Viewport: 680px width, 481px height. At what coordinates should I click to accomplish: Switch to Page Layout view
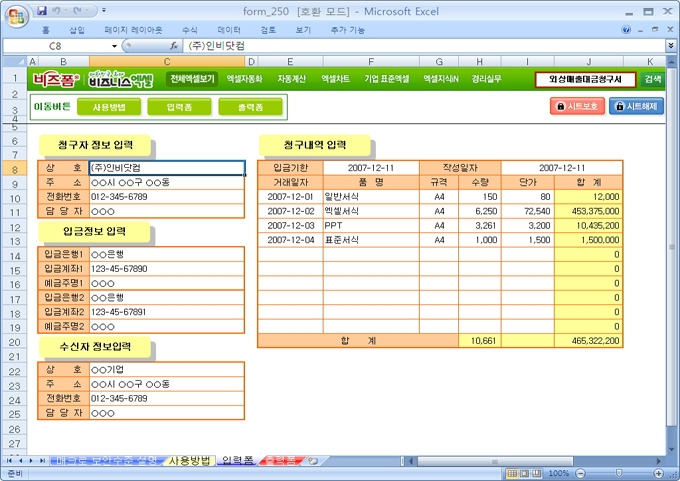tap(524, 473)
